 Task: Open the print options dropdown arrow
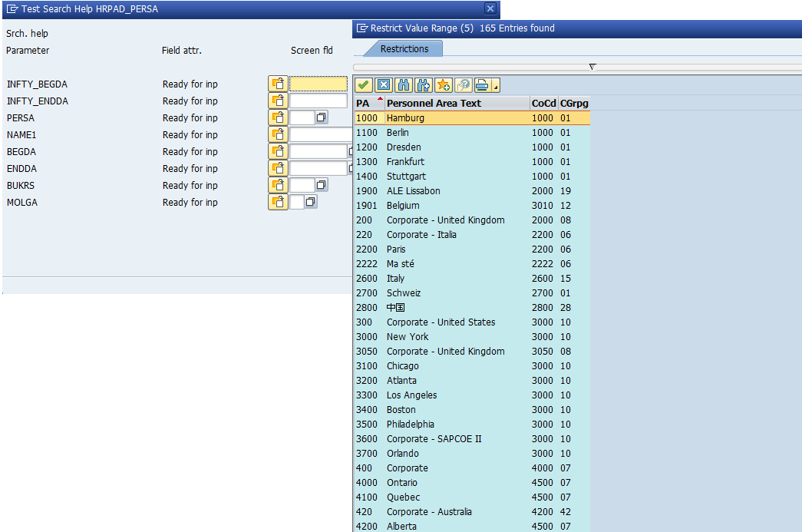496,85
